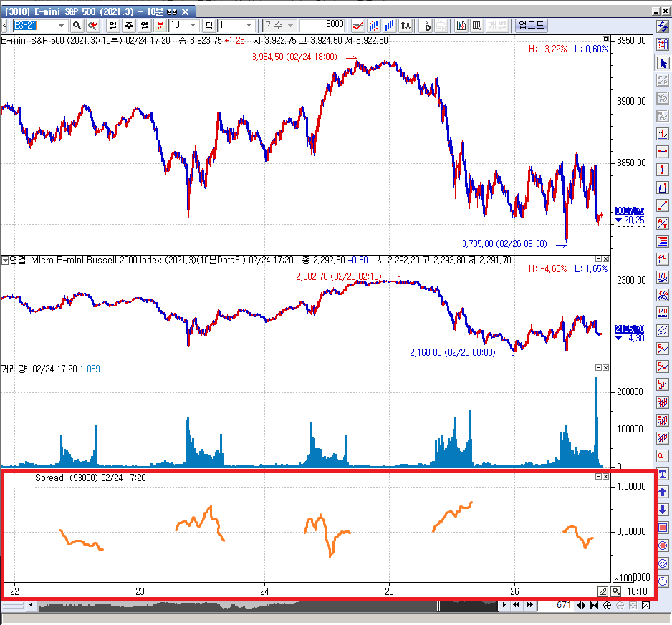Image resolution: width=672 pixels, height=625 pixels.
Task: Click the magnifier search icon beside symbol box
Action: (77, 25)
